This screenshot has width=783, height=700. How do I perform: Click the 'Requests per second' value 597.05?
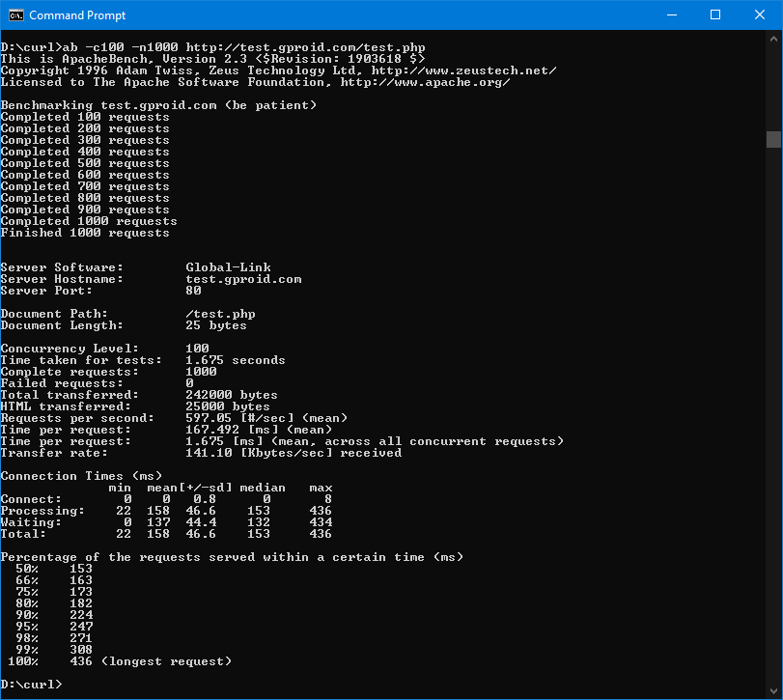(209, 418)
